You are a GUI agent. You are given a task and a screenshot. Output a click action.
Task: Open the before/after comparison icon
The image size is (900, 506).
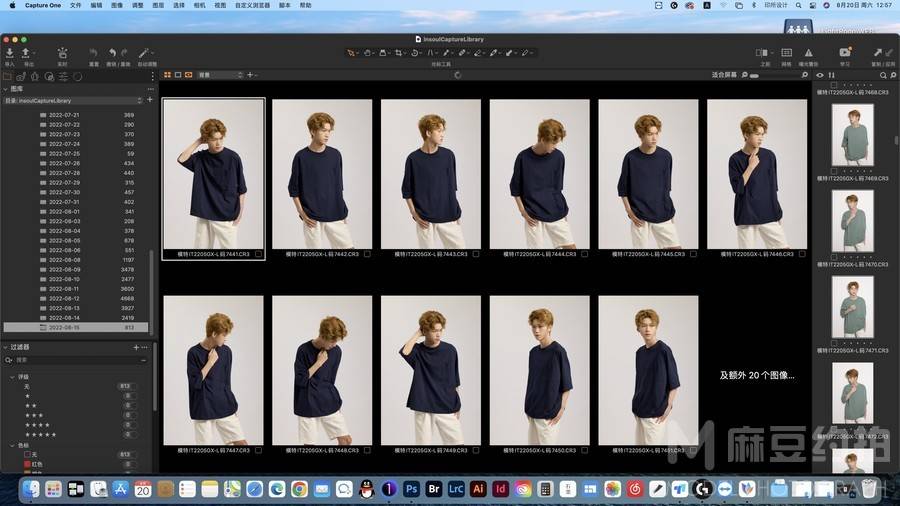point(762,53)
